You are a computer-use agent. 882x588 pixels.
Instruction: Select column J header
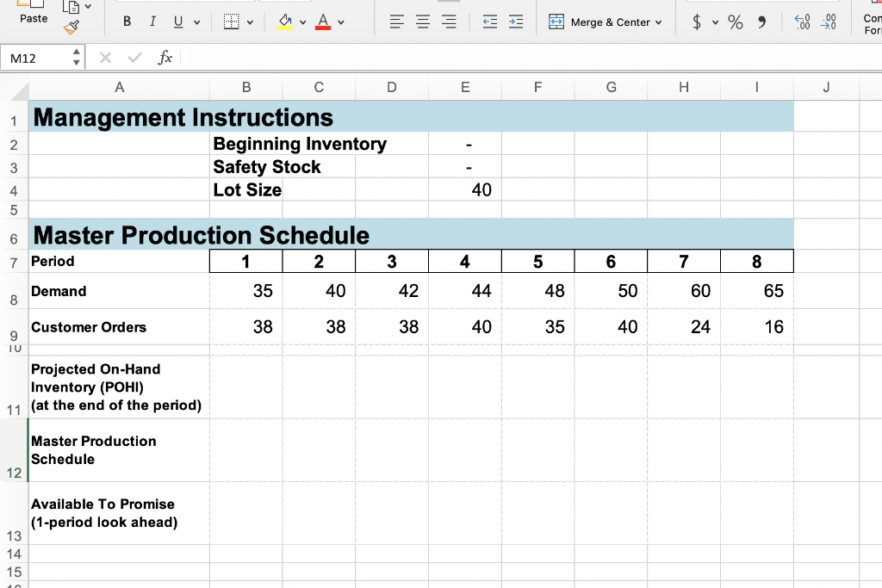click(x=826, y=87)
